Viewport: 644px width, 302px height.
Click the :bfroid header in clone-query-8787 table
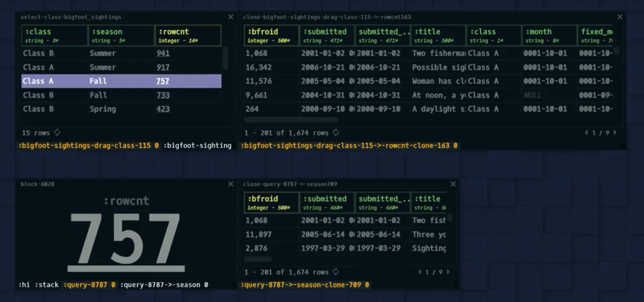point(271,203)
